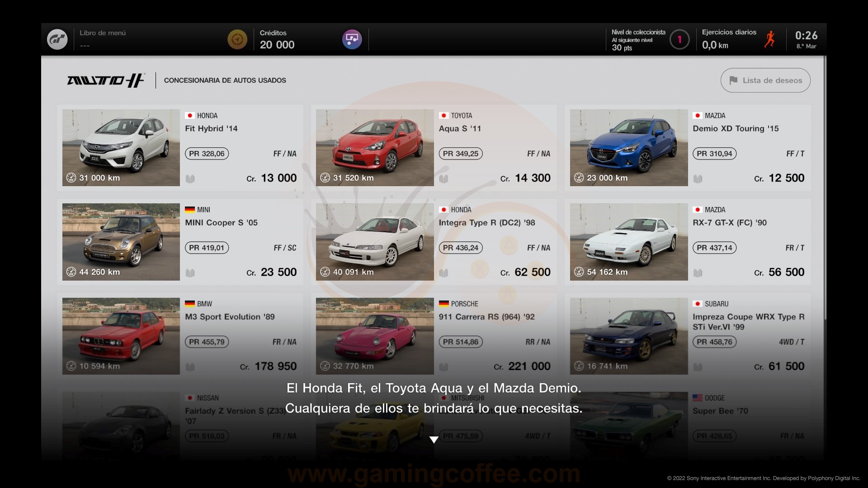Select the Toyota Aqua S '11 thumbnail
Image resolution: width=868 pixels, height=488 pixels.
pos(375,148)
